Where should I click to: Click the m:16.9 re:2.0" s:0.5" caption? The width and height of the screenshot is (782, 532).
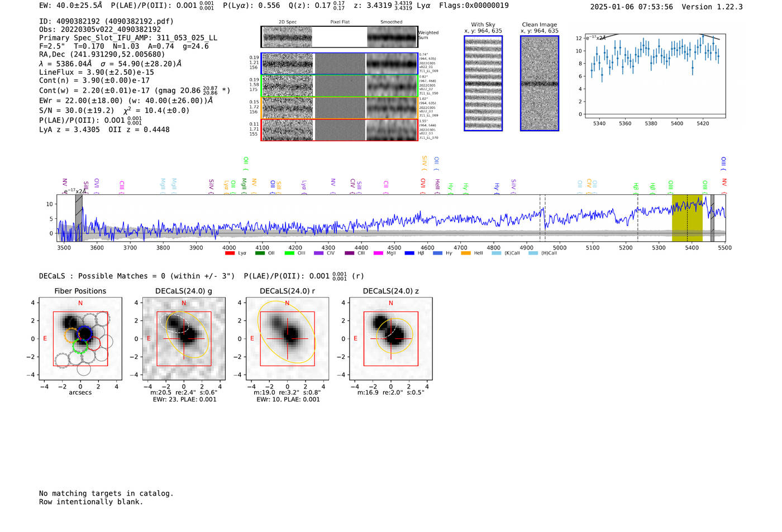(x=391, y=392)
